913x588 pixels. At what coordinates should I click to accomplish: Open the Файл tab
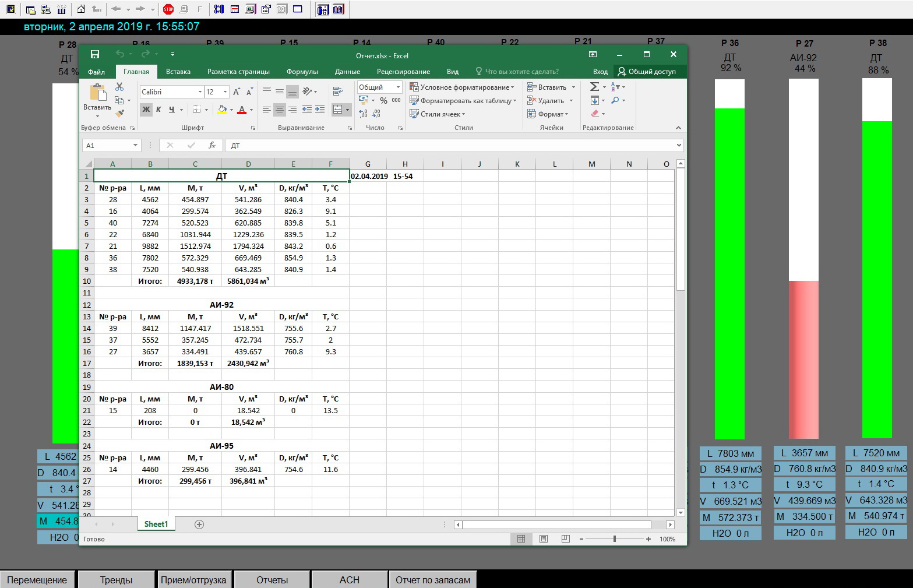pyautogui.click(x=97, y=72)
